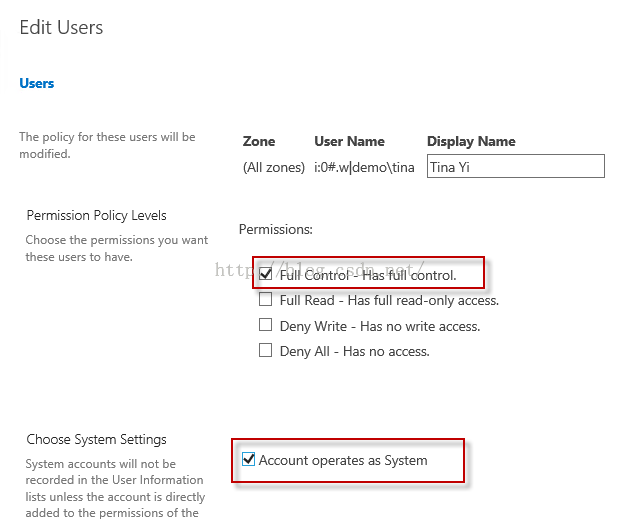
Task: Click the Choose System Settings heading
Action: [96, 440]
